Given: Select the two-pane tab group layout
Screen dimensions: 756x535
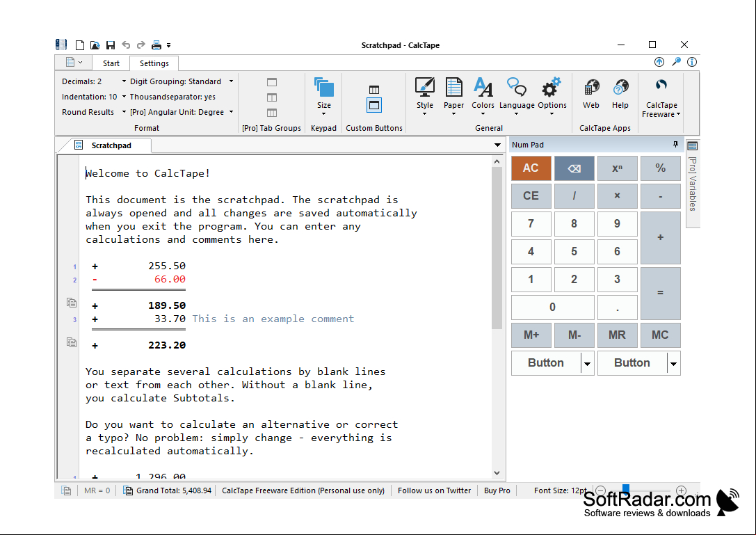Looking at the screenshot, I should (272, 97).
